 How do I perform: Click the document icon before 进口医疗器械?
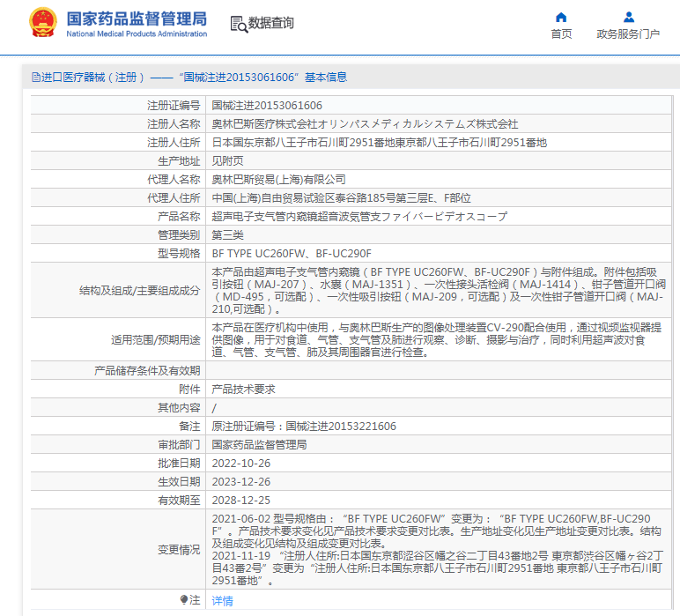point(36,78)
